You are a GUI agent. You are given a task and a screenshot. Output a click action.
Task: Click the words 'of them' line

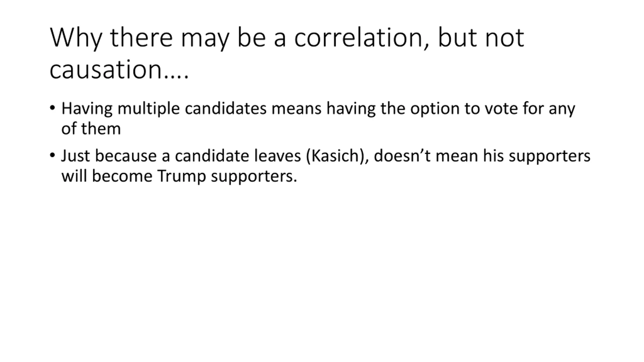click(91, 128)
